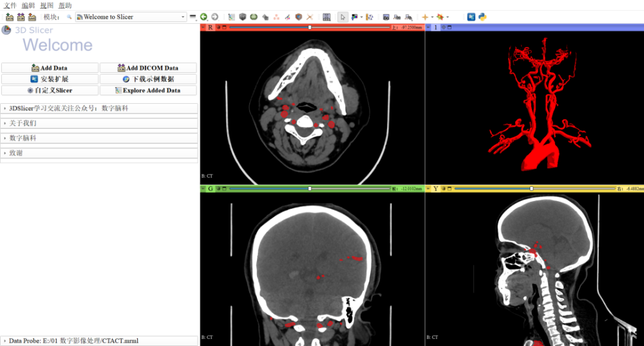Click the Explore Added Data button
The image size is (644, 346).
148,90
